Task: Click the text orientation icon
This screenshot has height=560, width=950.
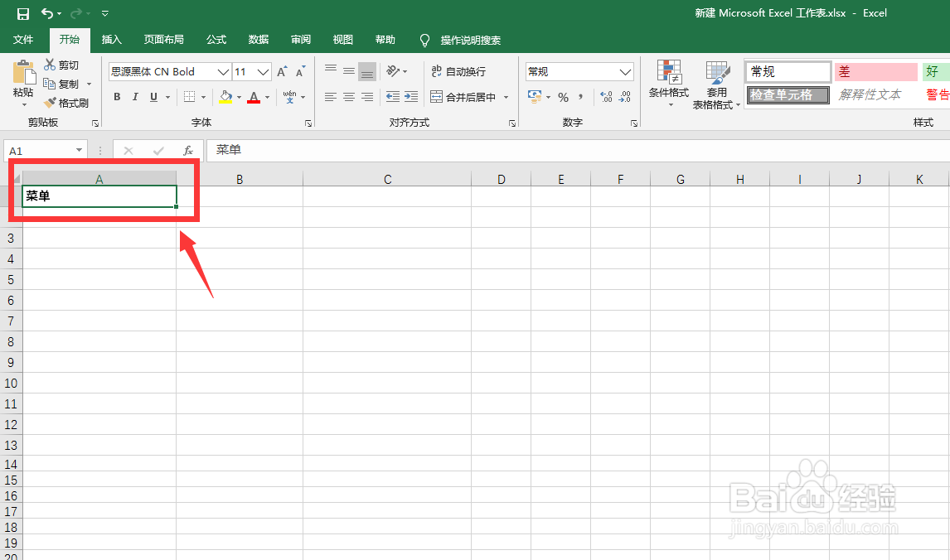Action: [393, 71]
